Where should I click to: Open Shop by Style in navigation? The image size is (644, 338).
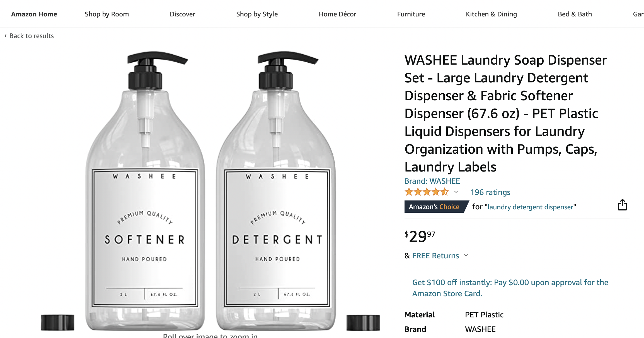tap(257, 14)
